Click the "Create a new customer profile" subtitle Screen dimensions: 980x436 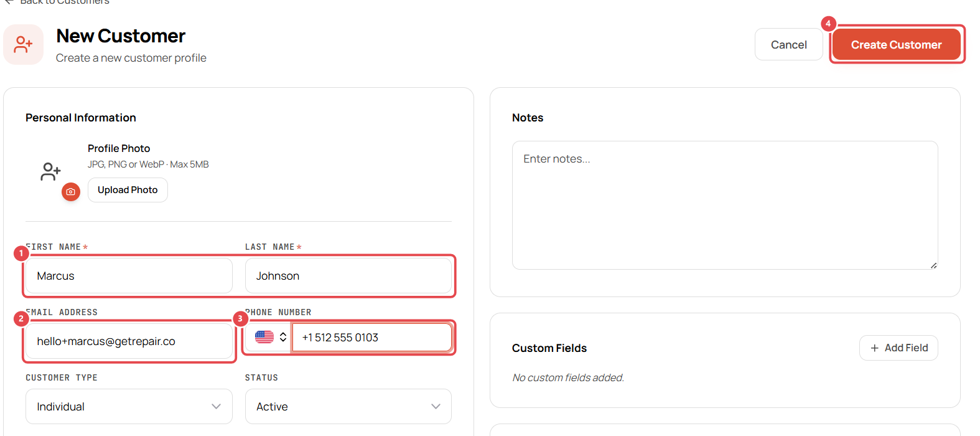(x=131, y=58)
